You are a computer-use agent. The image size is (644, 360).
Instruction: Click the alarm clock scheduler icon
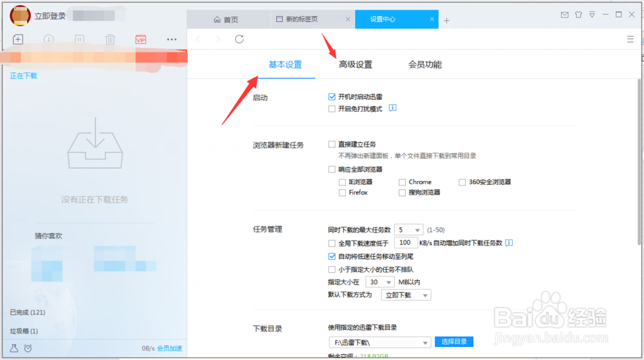(28, 348)
